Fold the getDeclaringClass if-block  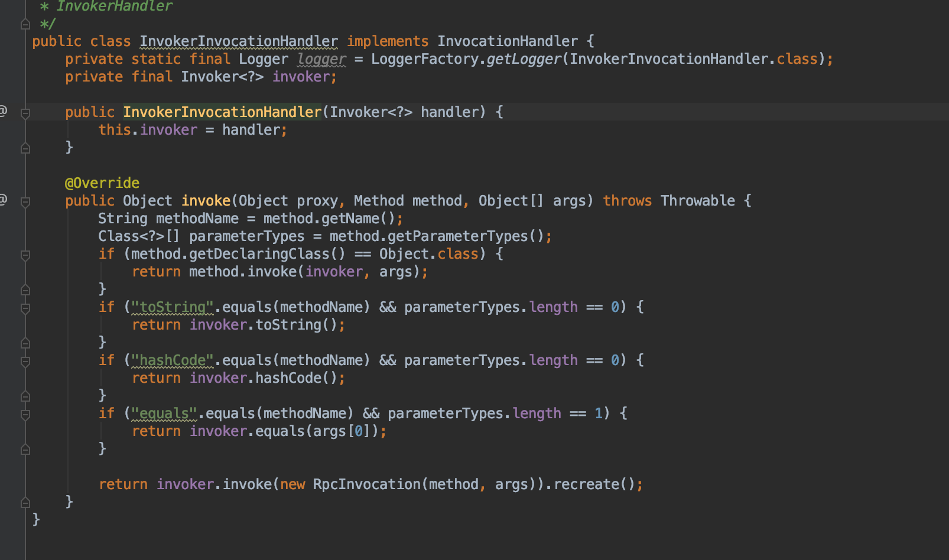point(25,255)
